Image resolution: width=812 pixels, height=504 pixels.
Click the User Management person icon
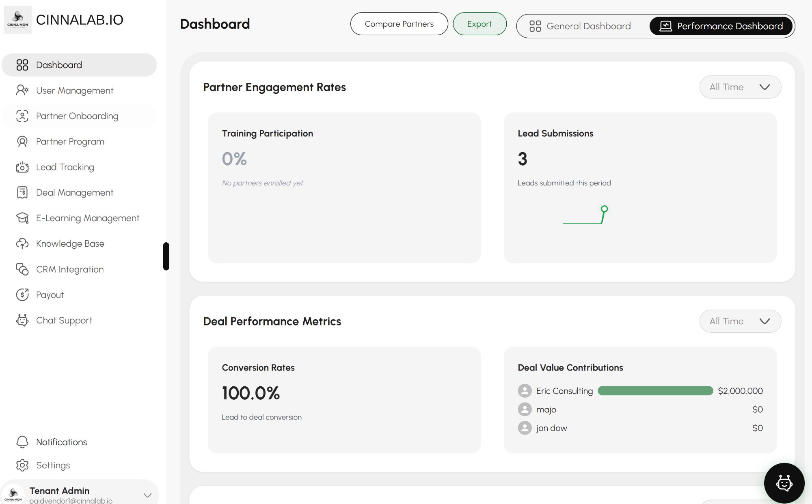[x=22, y=90]
